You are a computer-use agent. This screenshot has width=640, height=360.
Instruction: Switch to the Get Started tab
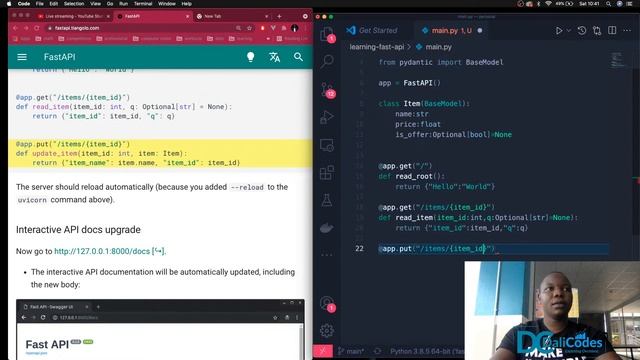tap(371, 31)
